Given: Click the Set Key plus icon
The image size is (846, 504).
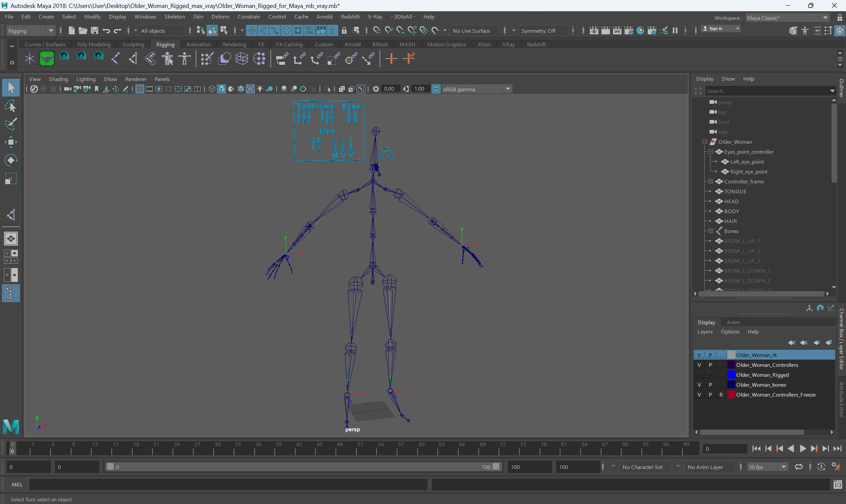Looking at the screenshot, I should pos(391,59).
